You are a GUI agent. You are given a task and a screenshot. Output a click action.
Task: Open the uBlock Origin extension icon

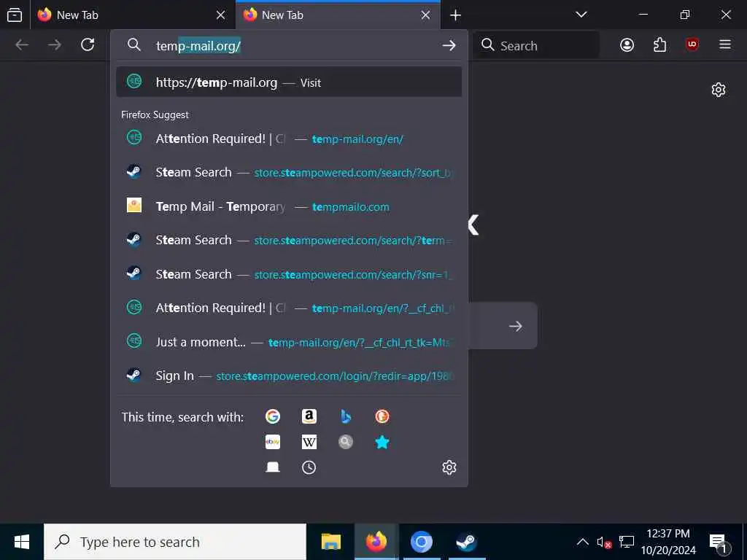[692, 44]
